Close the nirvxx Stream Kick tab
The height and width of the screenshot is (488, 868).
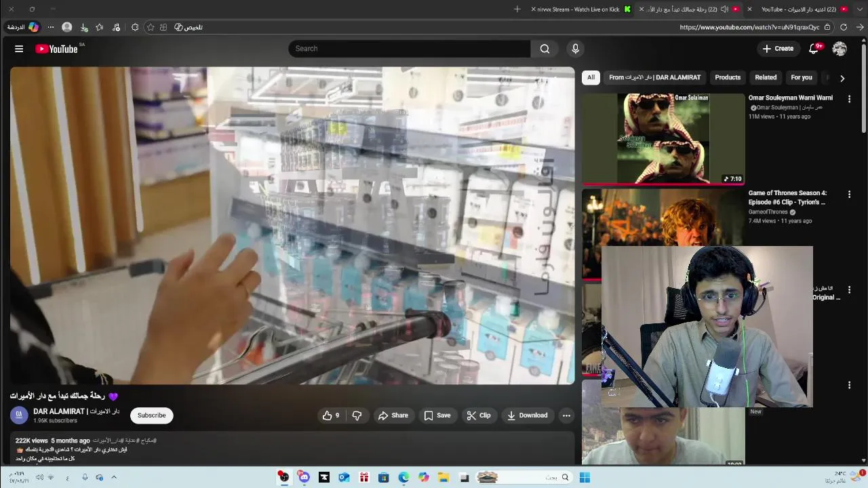533,9
